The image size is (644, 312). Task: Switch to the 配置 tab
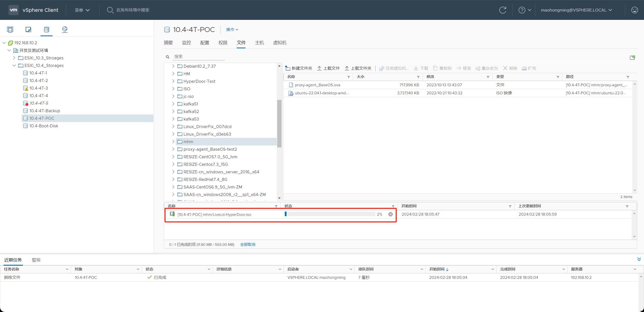click(x=205, y=43)
